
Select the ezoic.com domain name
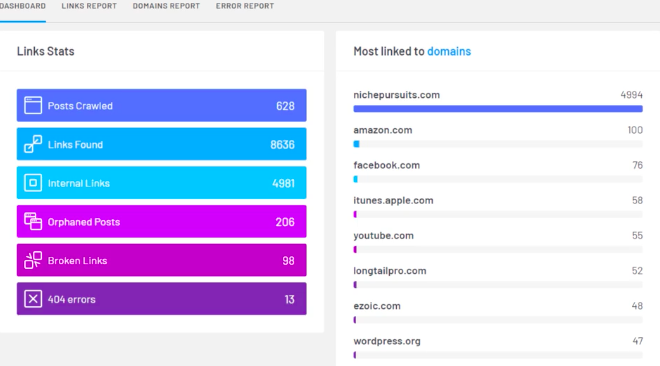pyautogui.click(x=377, y=306)
